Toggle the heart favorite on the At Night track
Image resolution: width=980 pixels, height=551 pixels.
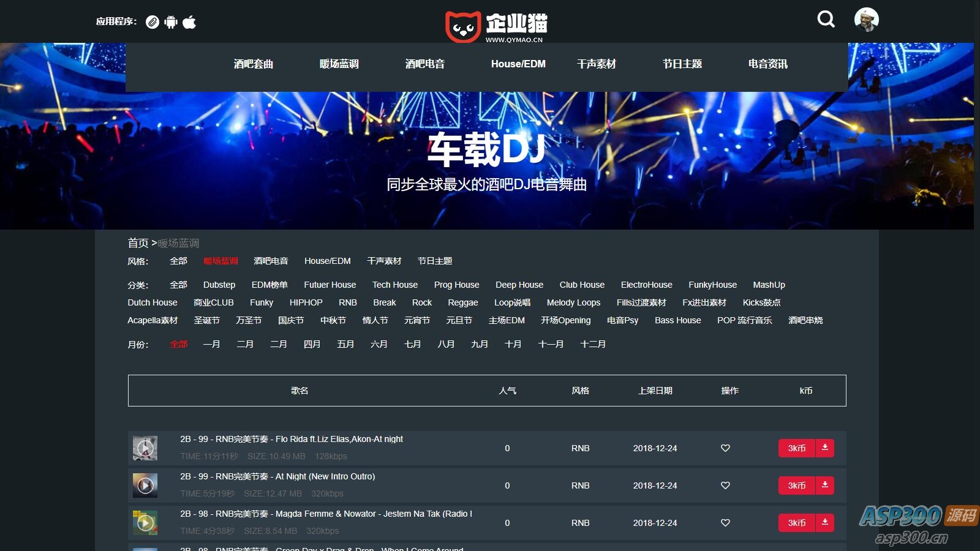(x=725, y=485)
